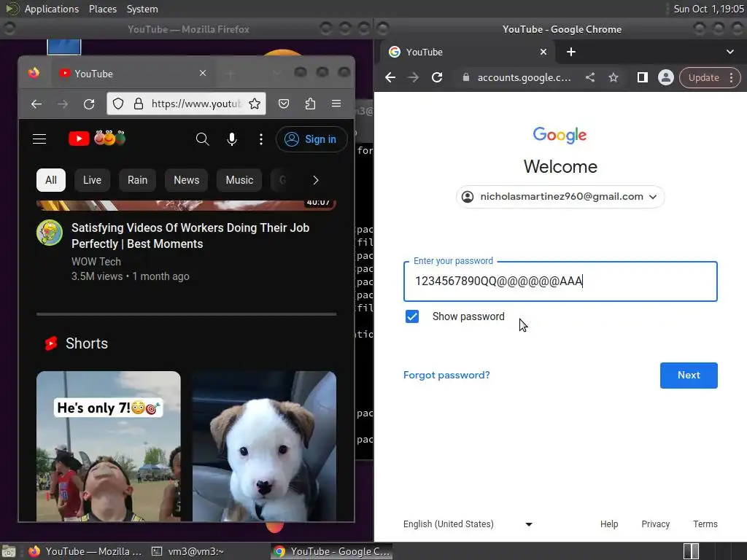Open Pocket save icon in Firefox

284,104
